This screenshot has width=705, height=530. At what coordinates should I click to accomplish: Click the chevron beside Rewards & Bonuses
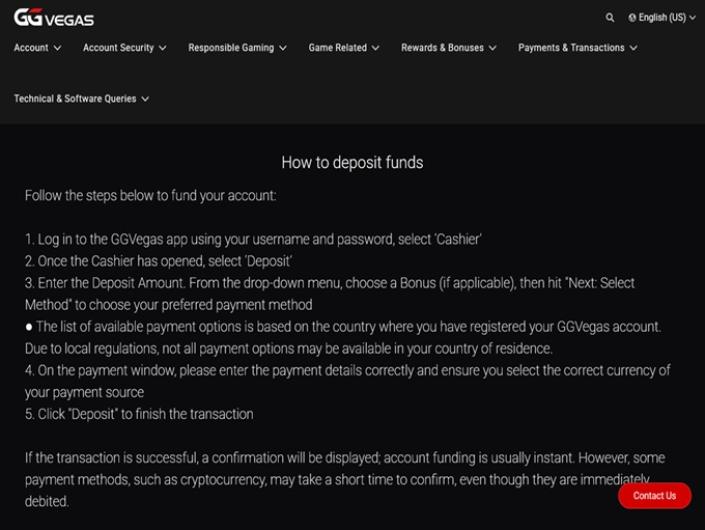point(493,48)
